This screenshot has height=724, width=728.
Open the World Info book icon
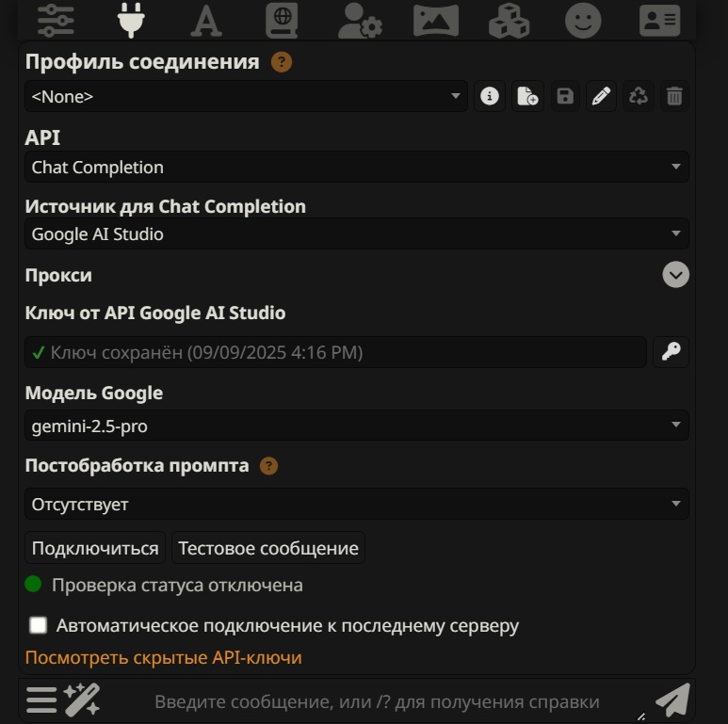tap(281, 20)
